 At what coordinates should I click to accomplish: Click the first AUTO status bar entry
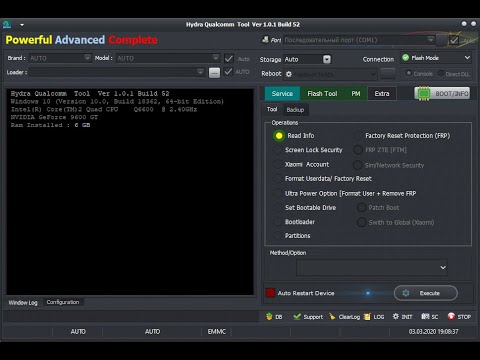[x=78, y=332]
